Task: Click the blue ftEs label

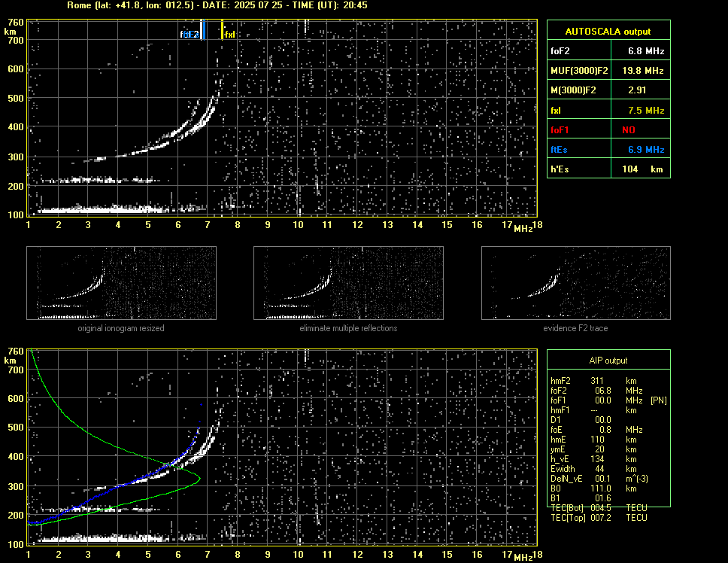Action: click(559, 150)
